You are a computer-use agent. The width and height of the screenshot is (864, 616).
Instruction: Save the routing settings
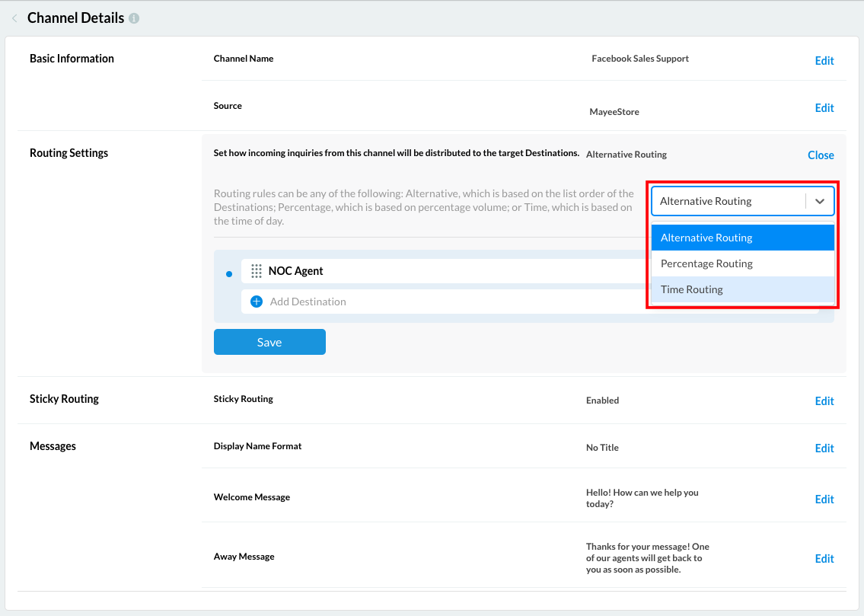coord(269,342)
